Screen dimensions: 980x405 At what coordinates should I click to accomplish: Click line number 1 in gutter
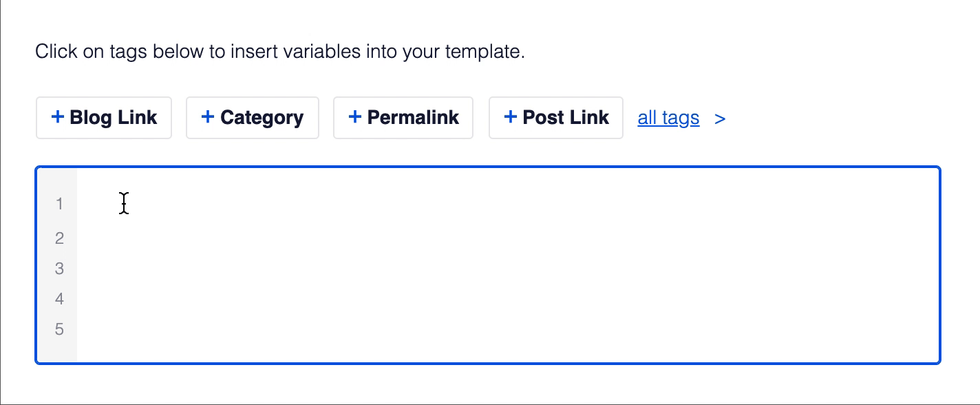point(59,204)
